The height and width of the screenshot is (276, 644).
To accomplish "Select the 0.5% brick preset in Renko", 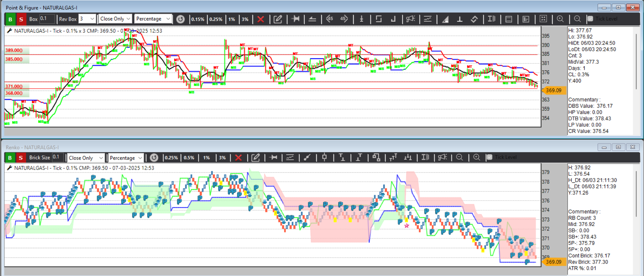I will [x=189, y=158].
